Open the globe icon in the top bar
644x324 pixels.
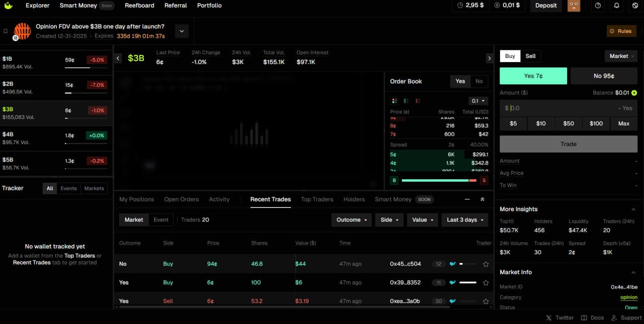click(x=635, y=6)
